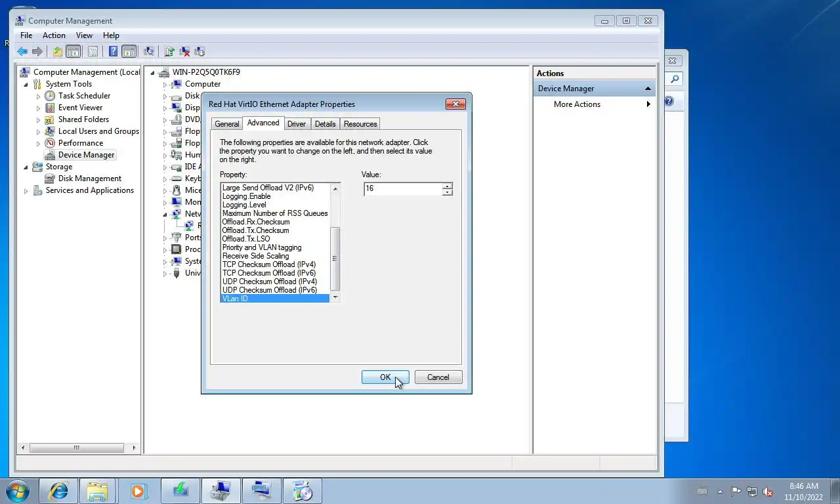Click property list scrollbar up arrow
The height and width of the screenshot is (504, 840).
click(x=335, y=188)
